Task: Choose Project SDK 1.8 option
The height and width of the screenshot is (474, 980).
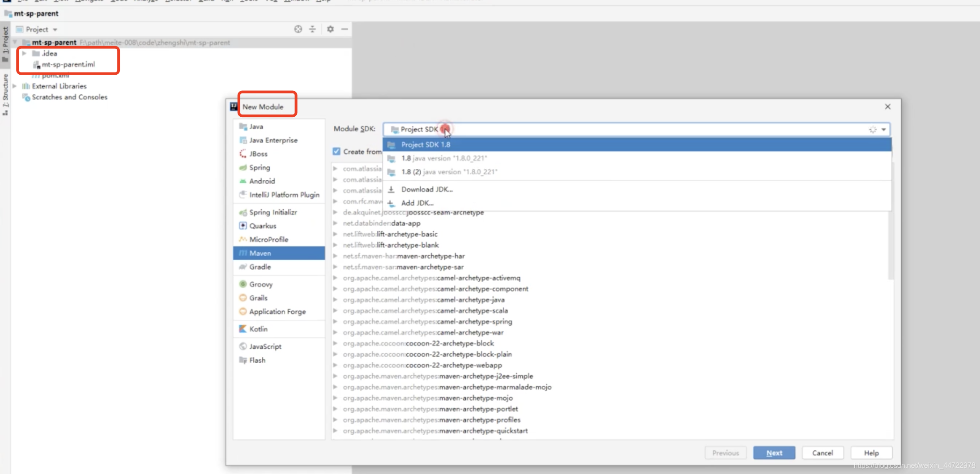Action: tap(637, 144)
